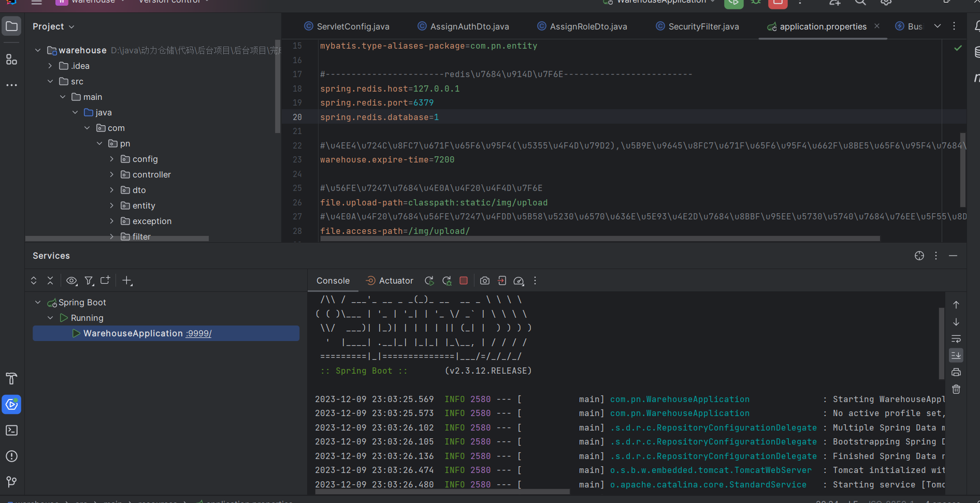The height and width of the screenshot is (503, 980).
Task: Switch to AssignRoleDto.java tab
Action: click(x=582, y=26)
